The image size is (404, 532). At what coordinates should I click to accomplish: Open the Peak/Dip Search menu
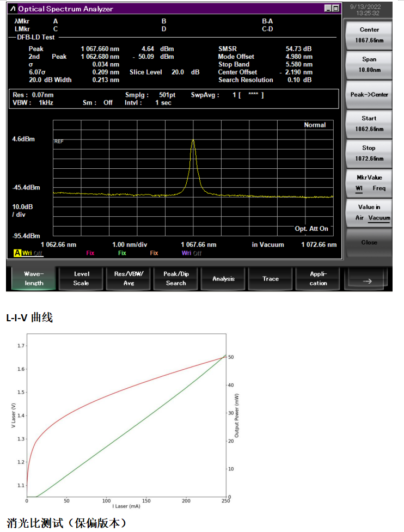pyautogui.click(x=176, y=278)
